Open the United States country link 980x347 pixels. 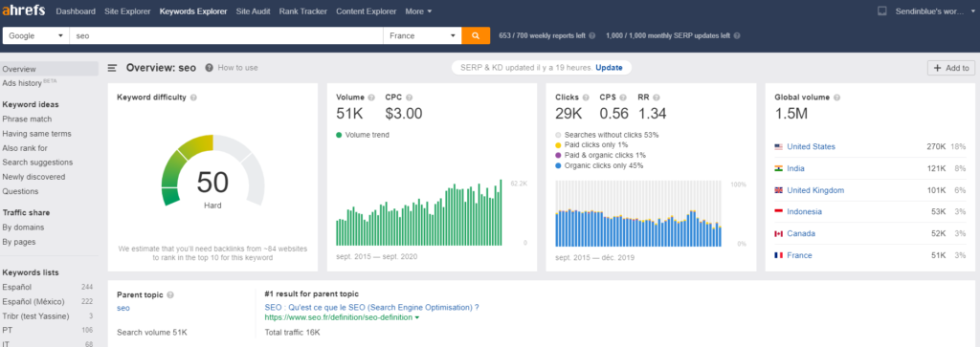pyautogui.click(x=812, y=146)
